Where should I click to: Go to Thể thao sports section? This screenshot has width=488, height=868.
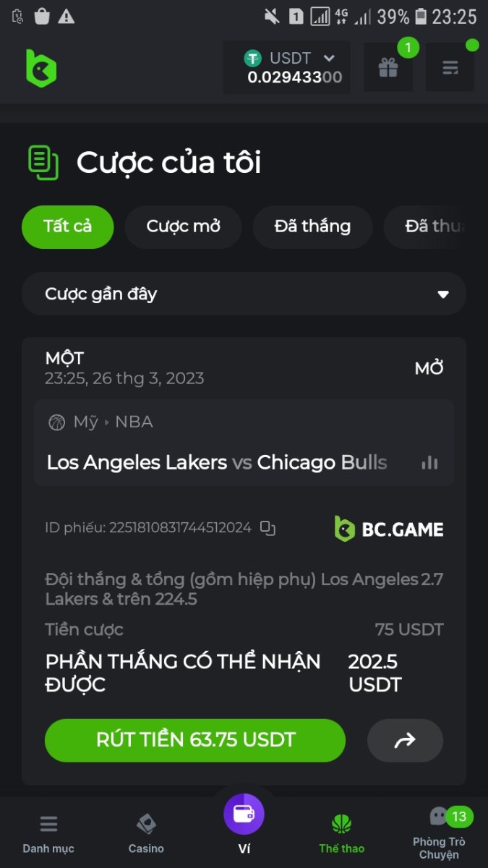click(x=342, y=832)
